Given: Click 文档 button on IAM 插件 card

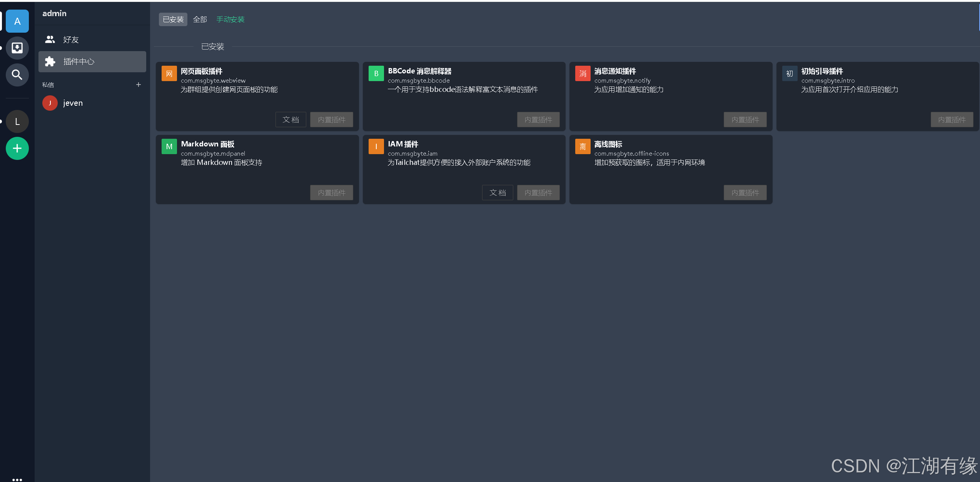Looking at the screenshot, I should pos(497,193).
